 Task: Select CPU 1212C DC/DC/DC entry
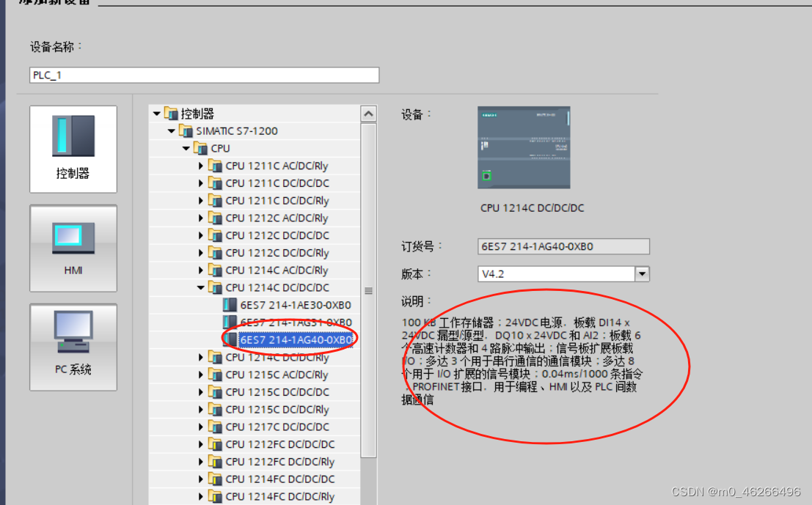(277, 235)
